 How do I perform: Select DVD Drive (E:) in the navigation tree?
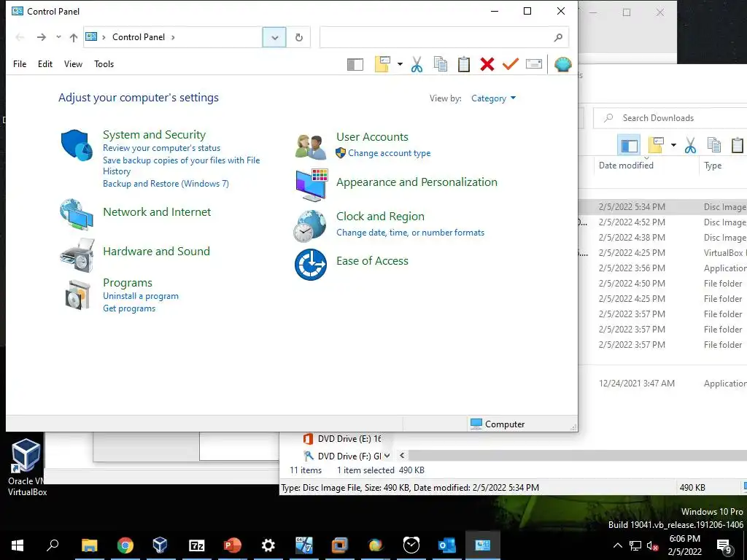pyautogui.click(x=341, y=439)
